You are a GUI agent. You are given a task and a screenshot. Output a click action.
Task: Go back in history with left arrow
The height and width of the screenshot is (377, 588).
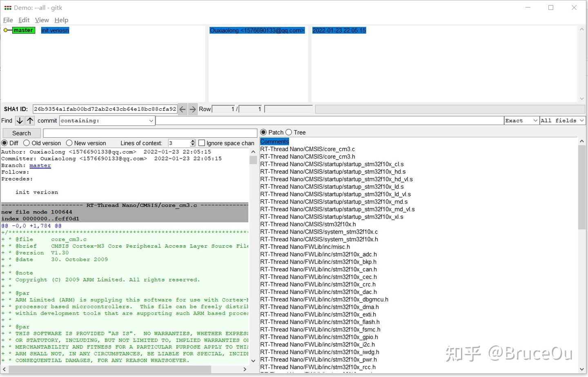click(183, 109)
